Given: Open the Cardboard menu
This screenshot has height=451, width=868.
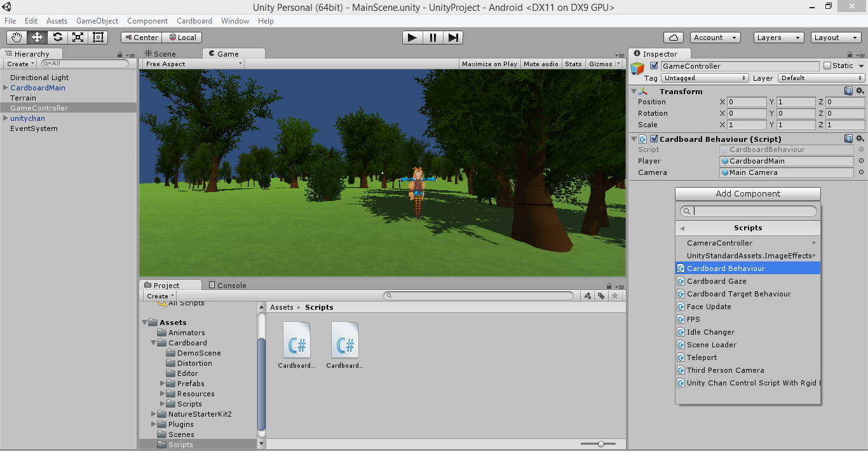Looking at the screenshot, I should point(194,21).
